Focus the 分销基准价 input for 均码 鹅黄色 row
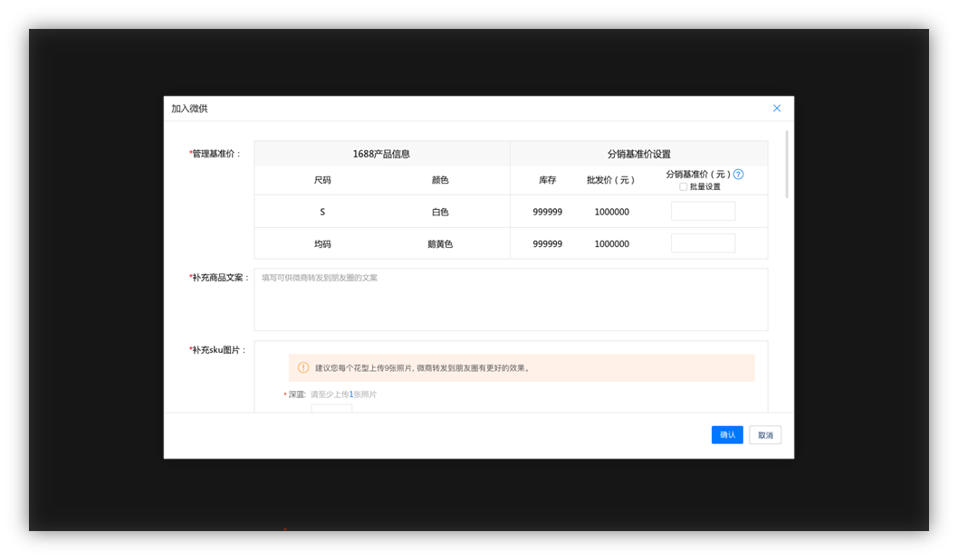This screenshot has height=560, width=958. click(703, 243)
